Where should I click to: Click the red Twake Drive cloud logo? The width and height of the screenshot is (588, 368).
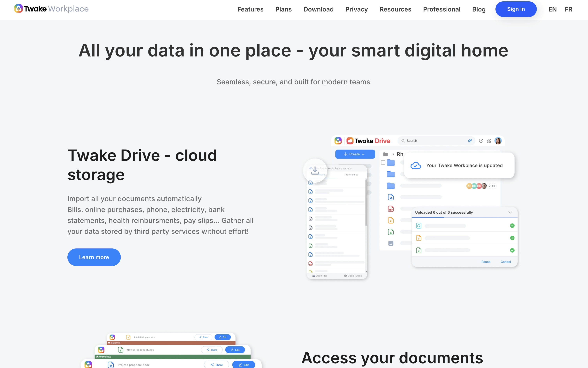350,141
